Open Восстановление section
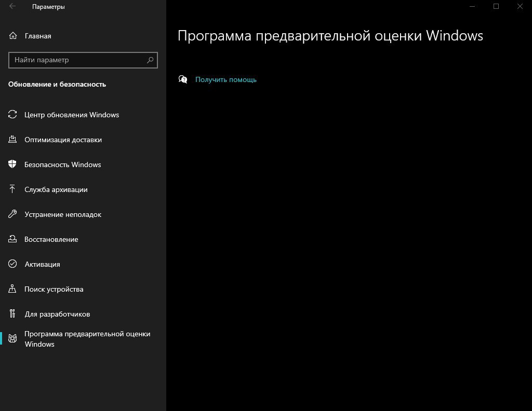The width and height of the screenshot is (532, 411). (x=51, y=240)
